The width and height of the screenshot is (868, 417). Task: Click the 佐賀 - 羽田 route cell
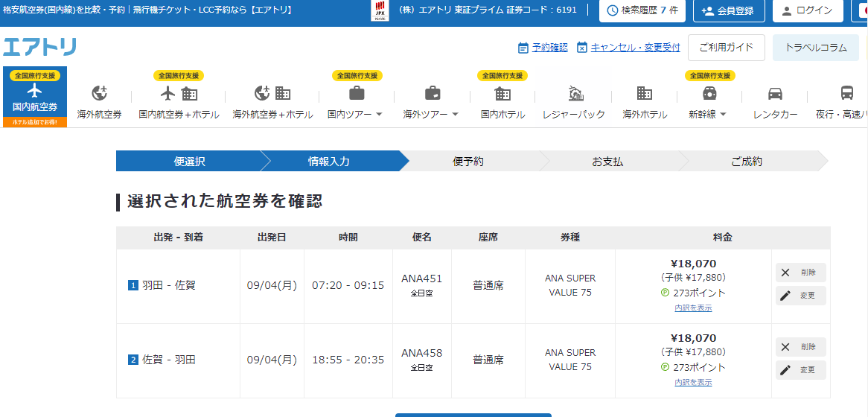pos(178,360)
